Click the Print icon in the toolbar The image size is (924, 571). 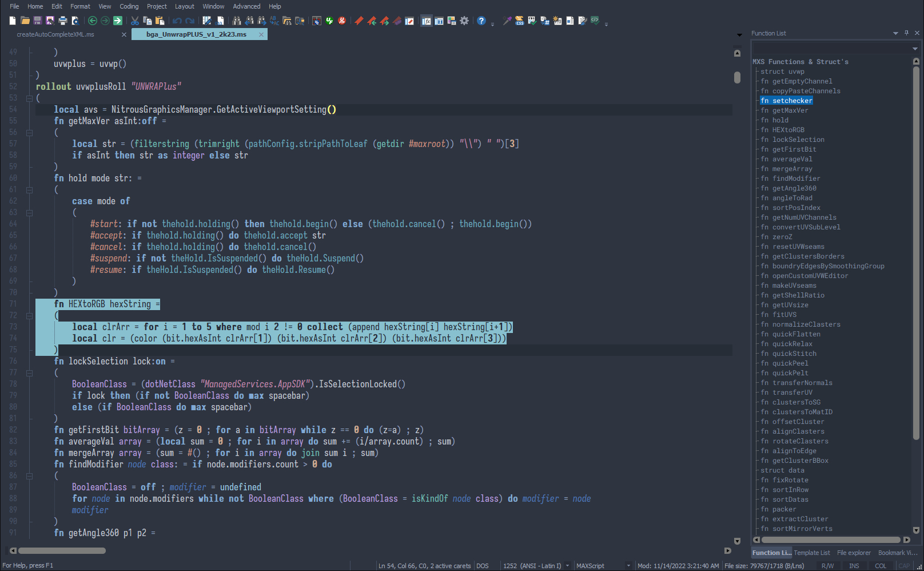point(63,21)
